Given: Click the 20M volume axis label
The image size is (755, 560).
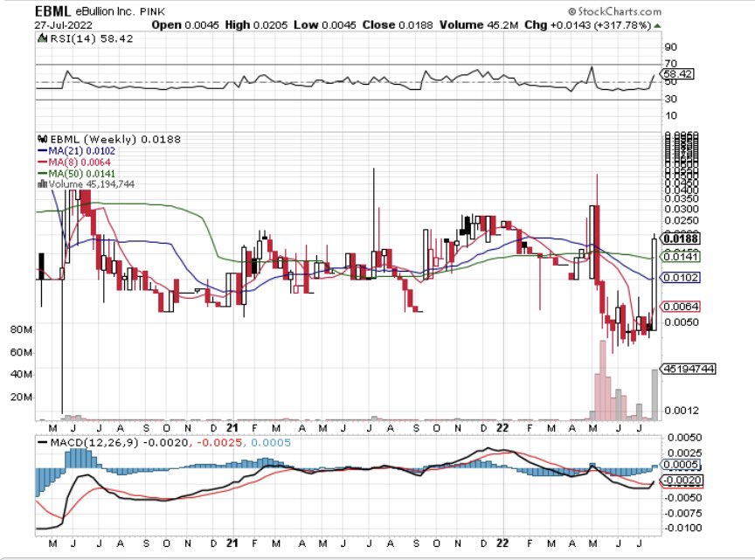Looking at the screenshot, I should pos(21,398).
